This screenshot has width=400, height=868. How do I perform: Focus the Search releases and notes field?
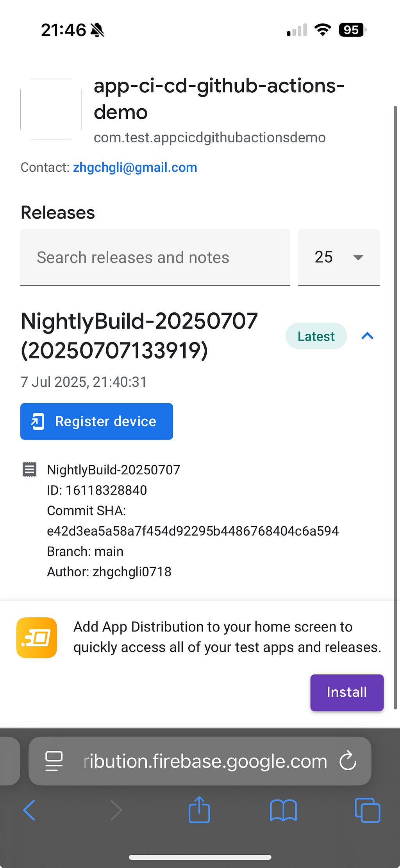155,257
